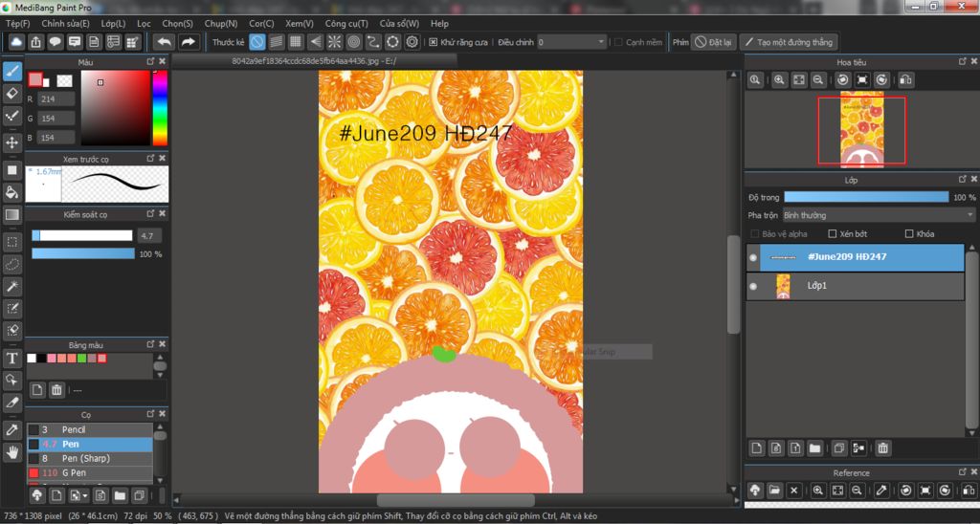The height and width of the screenshot is (524, 980).
Task: Add layer folder in layer panel
Action: pos(814,448)
